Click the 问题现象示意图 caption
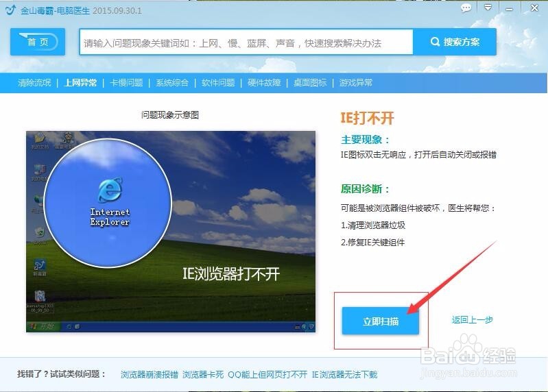548x392 pixels. (x=170, y=115)
